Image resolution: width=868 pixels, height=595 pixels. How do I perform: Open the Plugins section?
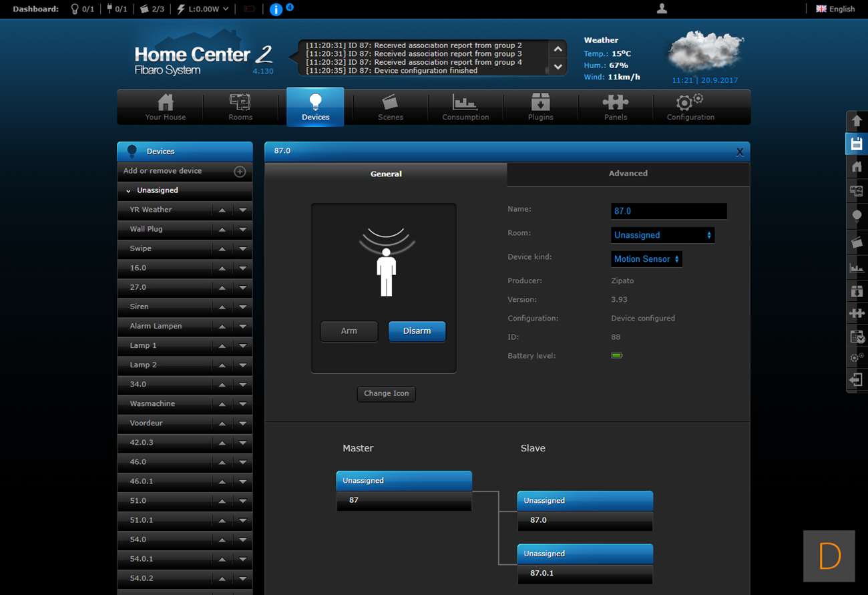540,107
